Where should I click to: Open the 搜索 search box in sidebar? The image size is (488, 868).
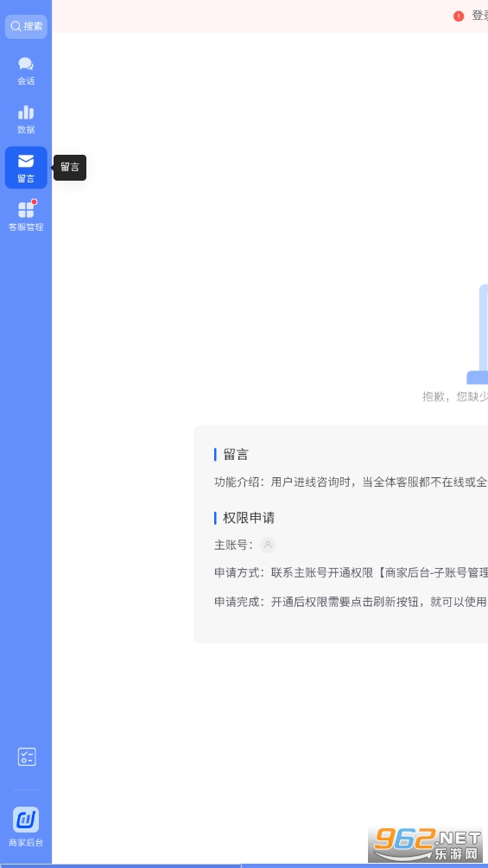tap(26, 27)
